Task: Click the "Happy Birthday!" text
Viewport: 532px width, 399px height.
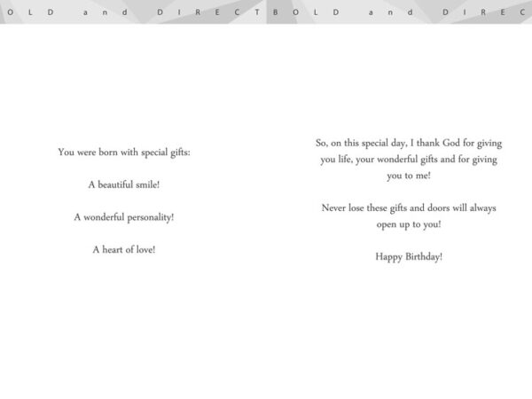Action: tap(409, 257)
